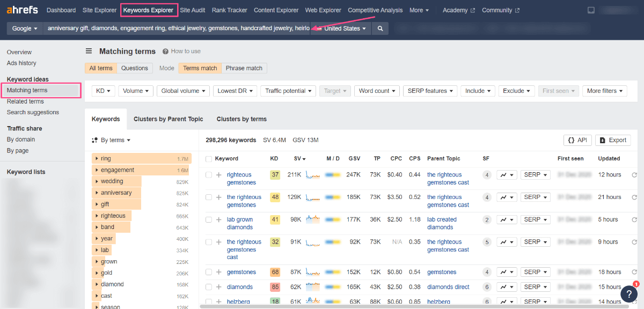Select all keywords with header checkbox

pyautogui.click(x=209, y=159)
